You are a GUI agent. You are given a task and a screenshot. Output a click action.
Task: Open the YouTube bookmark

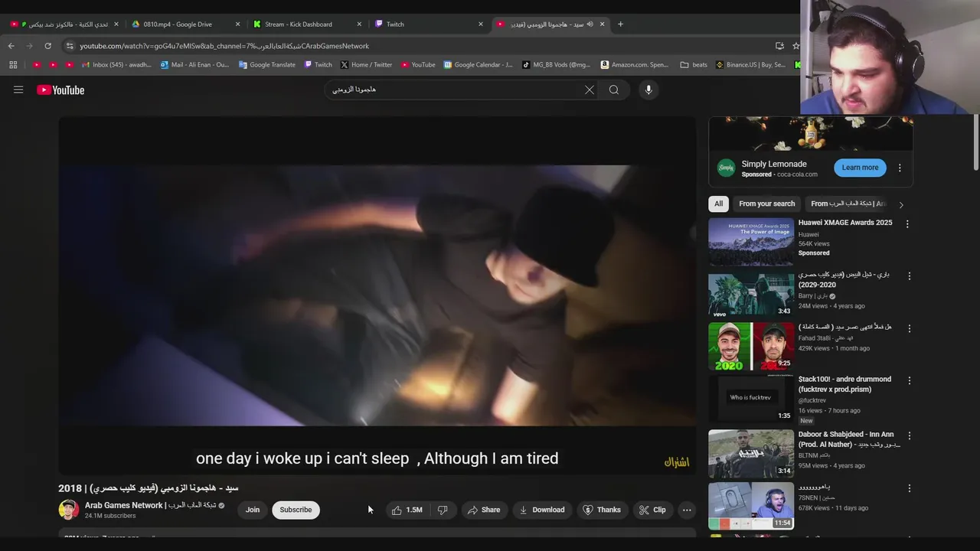click(418, 65)
